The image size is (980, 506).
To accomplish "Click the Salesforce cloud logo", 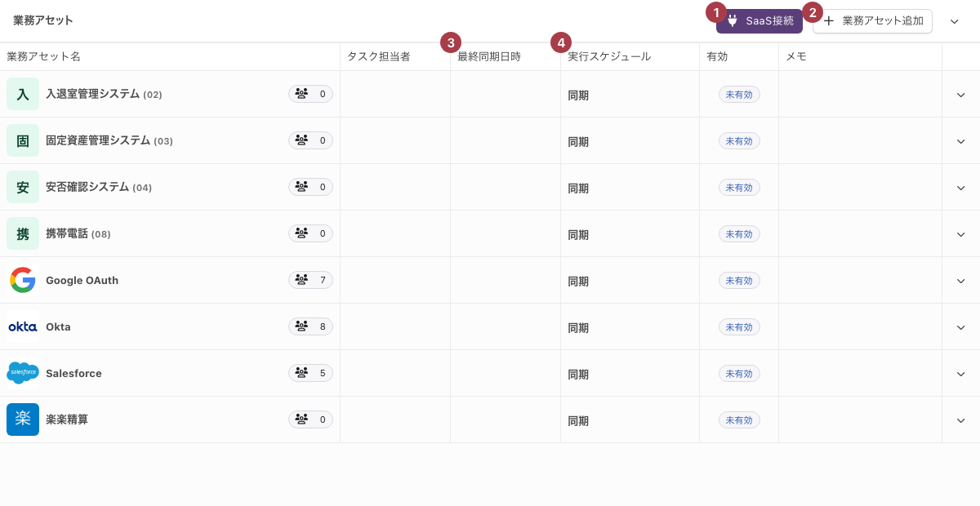I will tap(23, 373).
